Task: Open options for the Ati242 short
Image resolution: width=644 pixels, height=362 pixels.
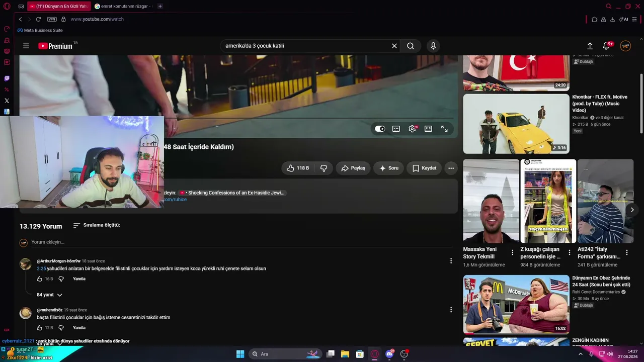Action: [627, 252]
